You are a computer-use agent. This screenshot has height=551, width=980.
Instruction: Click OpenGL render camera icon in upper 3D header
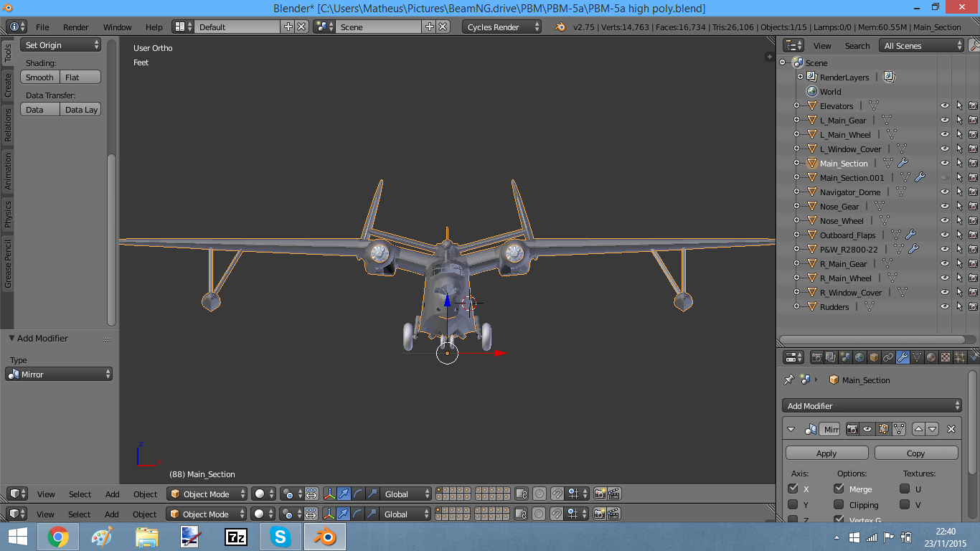point(600,494)
